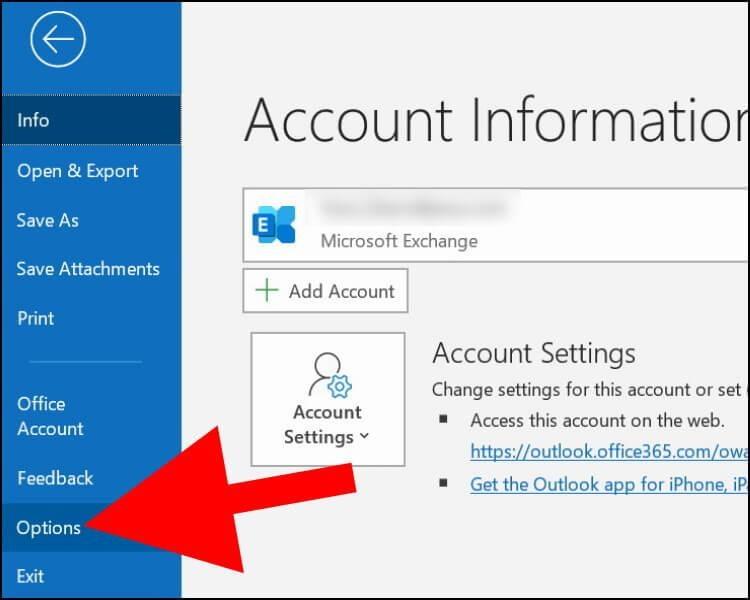Open the Open & Export page
750x600 pixels.
point(91,171)
